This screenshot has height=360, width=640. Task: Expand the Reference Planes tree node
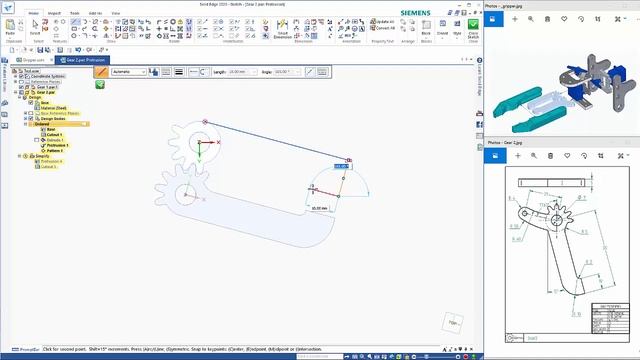click(16, 82)
